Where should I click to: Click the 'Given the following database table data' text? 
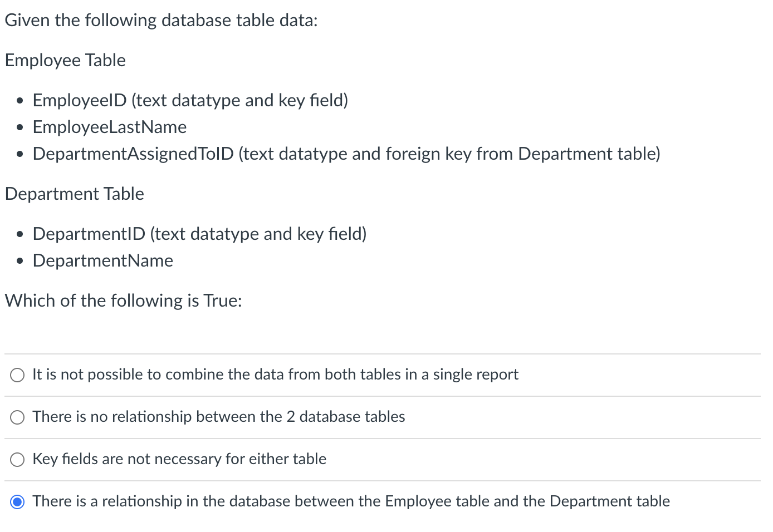161,20
